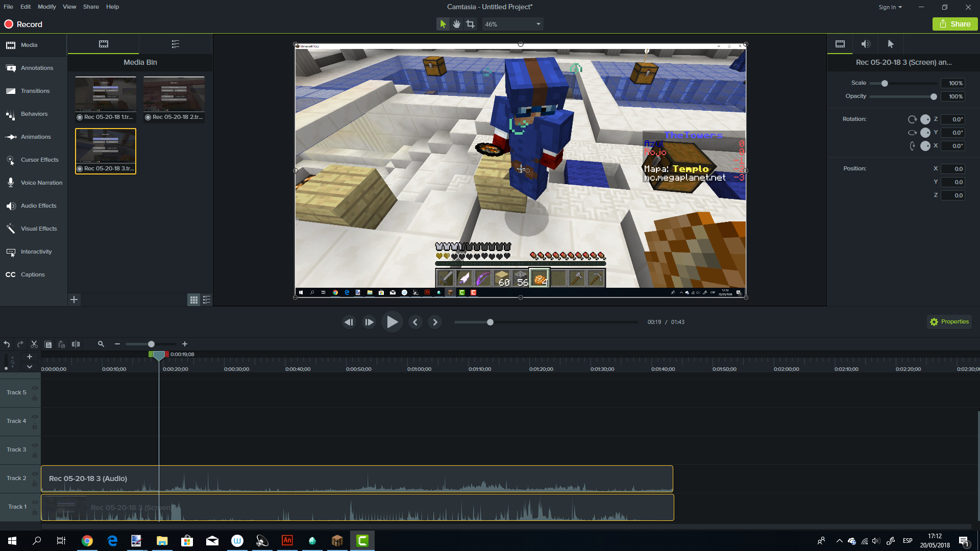Screen dimensions: 980x551
Task: Toggle lock for Track 5
Action: (x=35, y=397)
